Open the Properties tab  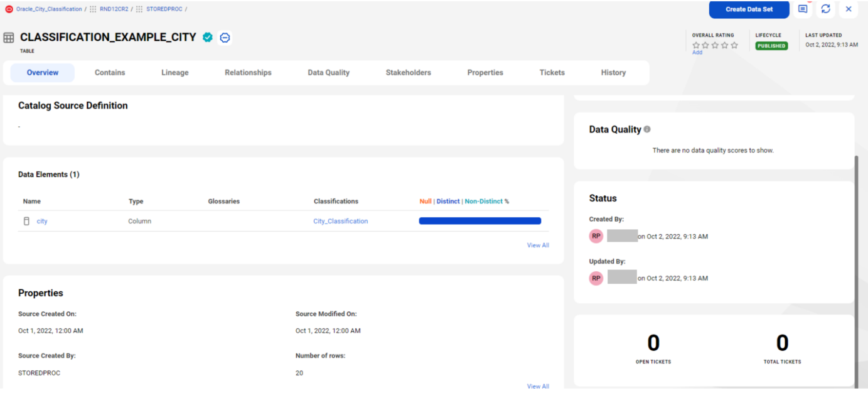[485, 73]
